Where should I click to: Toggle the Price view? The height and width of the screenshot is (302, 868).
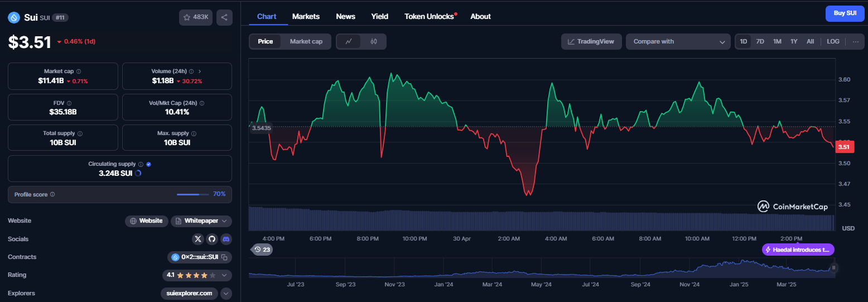266,41
